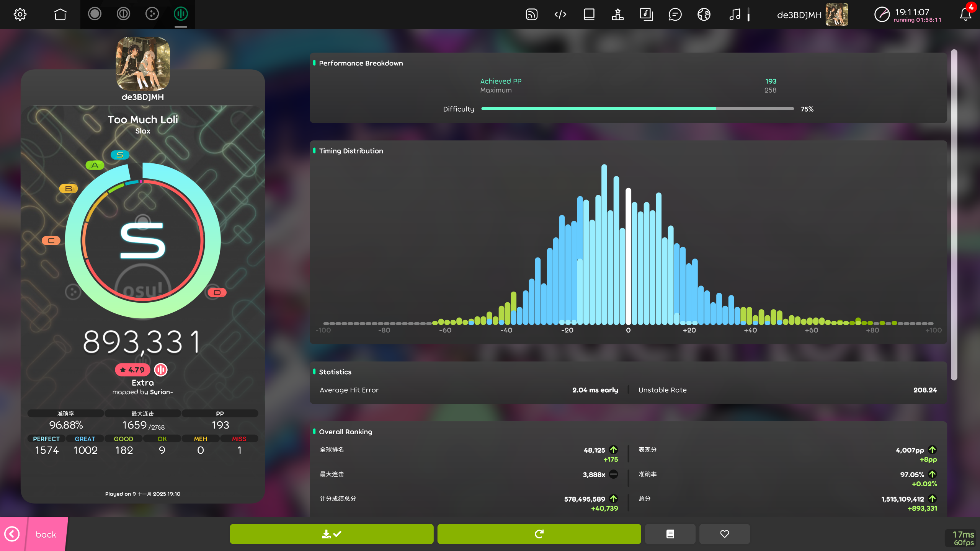Click the watch replay download button

(332, 534)
